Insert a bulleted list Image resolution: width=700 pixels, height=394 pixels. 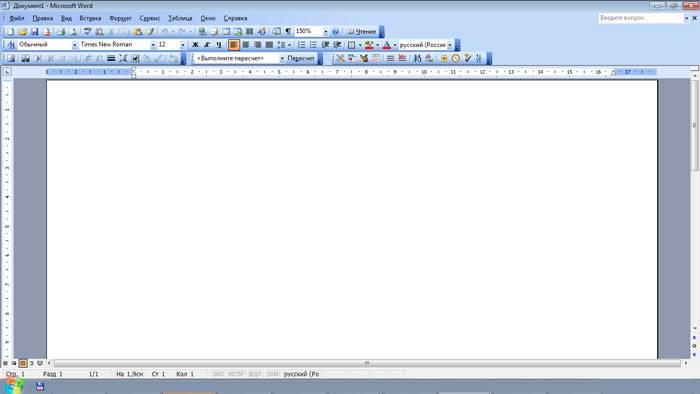pos(313,45)
